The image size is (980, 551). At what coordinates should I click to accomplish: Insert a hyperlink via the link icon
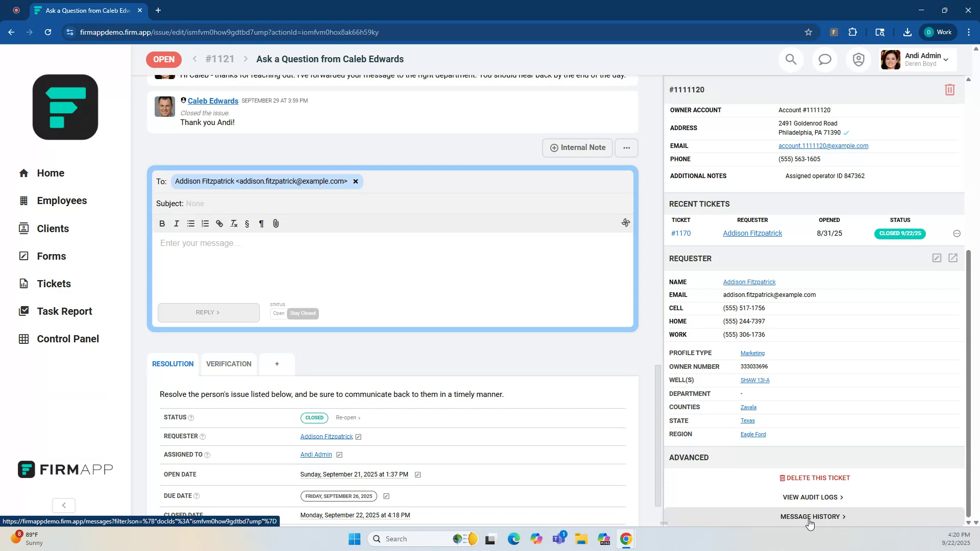pos(219,223)
